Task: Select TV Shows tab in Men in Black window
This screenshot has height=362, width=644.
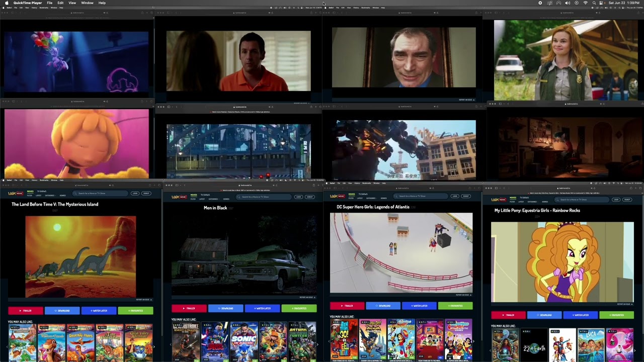Action: (x=205, y=195)
